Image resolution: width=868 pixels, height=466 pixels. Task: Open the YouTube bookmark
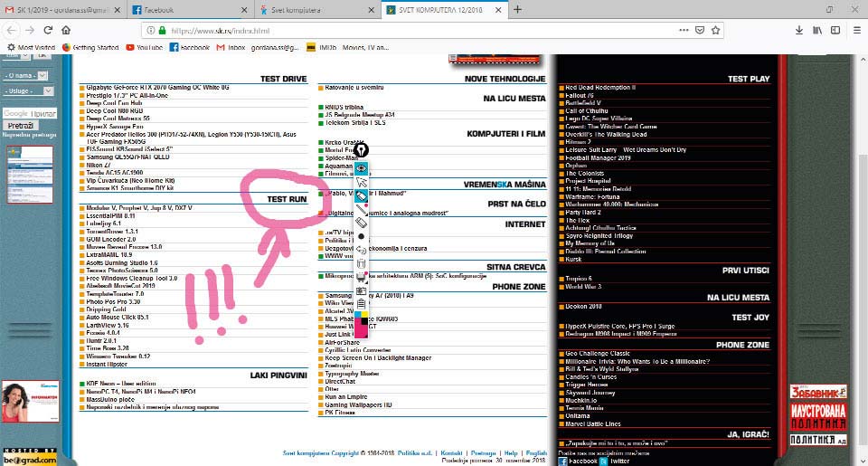click(x=144, y=48)
